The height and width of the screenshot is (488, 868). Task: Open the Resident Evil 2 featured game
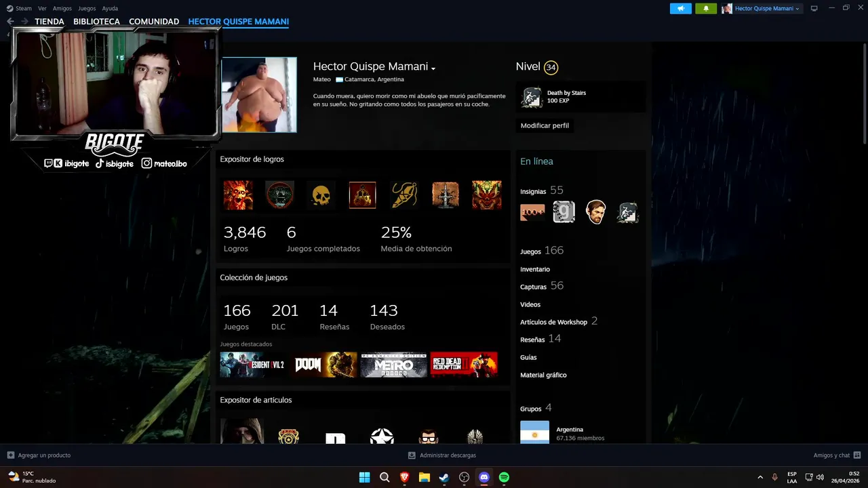253,365
